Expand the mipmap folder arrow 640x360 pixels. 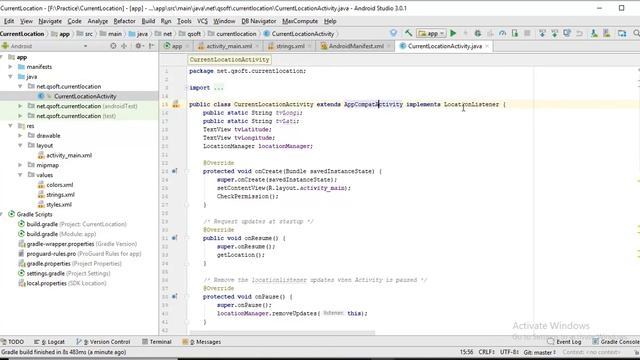tap(20, 165)
